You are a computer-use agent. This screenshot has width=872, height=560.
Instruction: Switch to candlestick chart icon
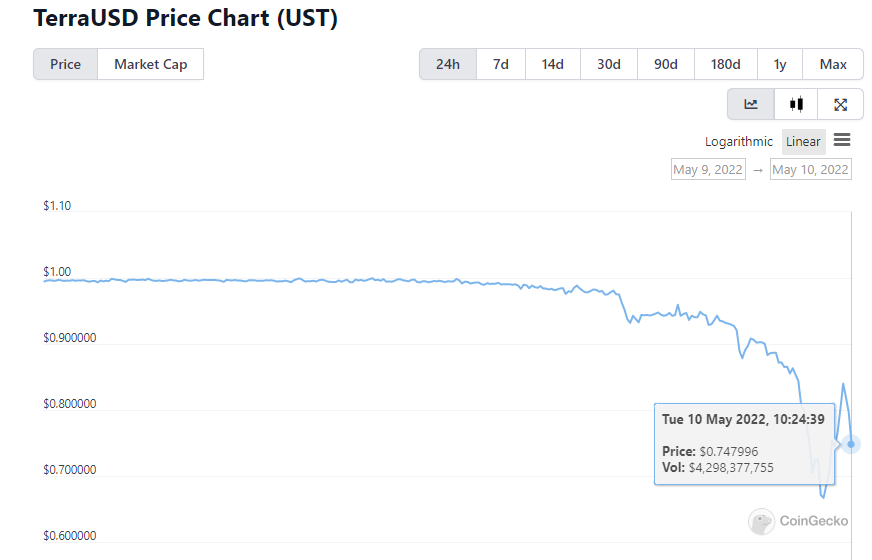point(796,104)
